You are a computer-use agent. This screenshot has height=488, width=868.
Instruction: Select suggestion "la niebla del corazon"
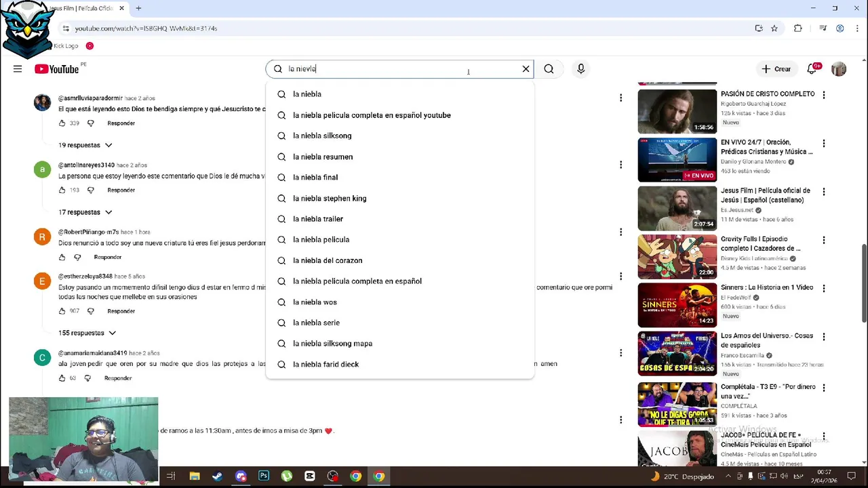click(x=400, y=260)
